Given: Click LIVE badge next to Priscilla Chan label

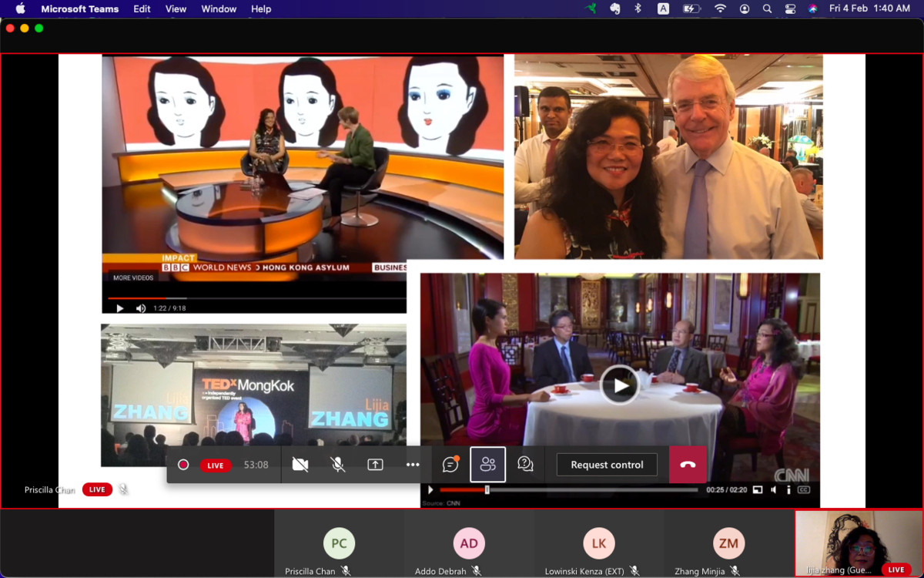Looking at the screenshot, I should (x=97, y=489).
